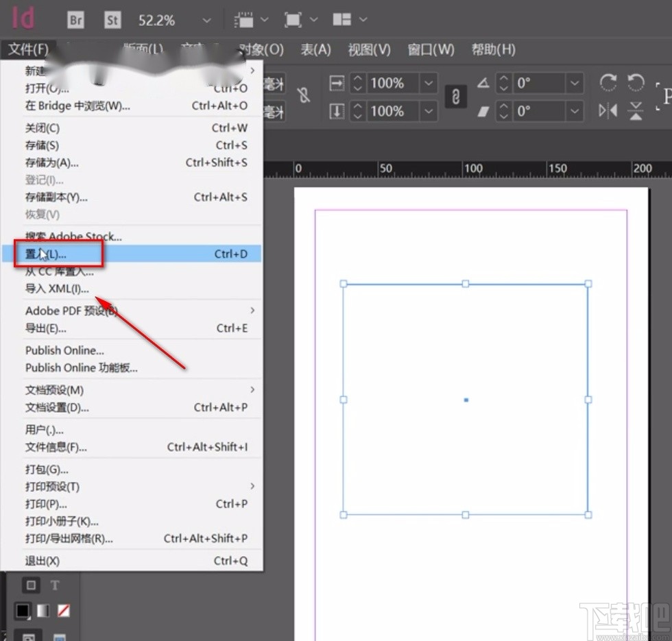Choose 退出(X) menu item
Viewport: 672px width, 641px height.
click(x=132, y=561)
